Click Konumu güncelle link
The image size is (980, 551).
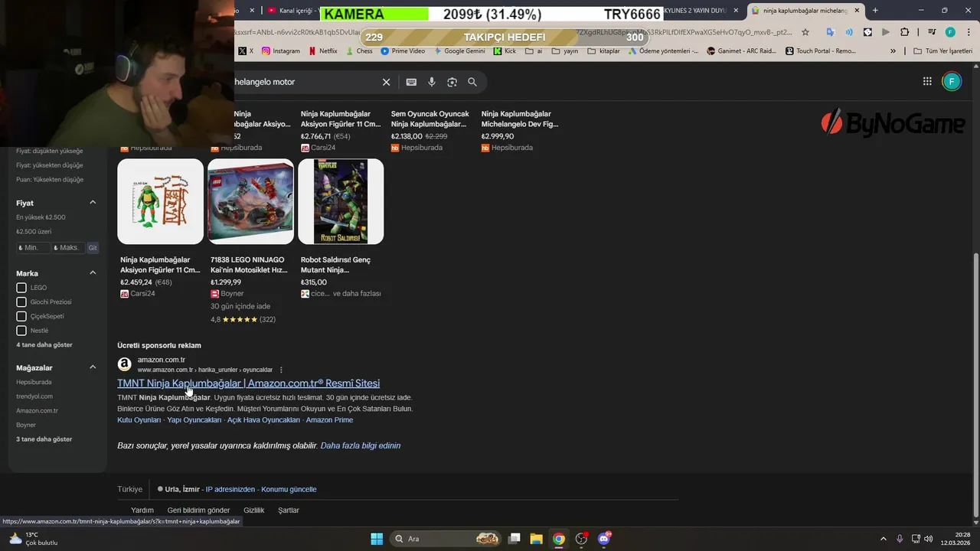tap(289, 489)
